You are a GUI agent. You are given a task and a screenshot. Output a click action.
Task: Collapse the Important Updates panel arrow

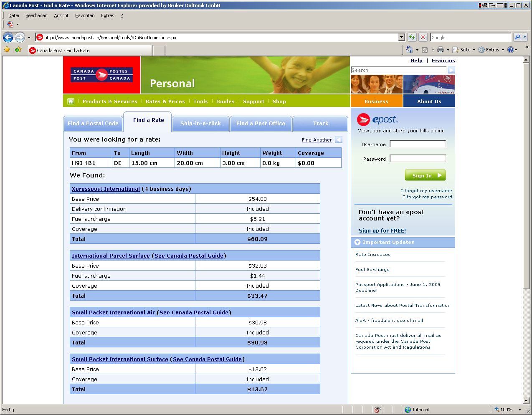coord(357,242)
